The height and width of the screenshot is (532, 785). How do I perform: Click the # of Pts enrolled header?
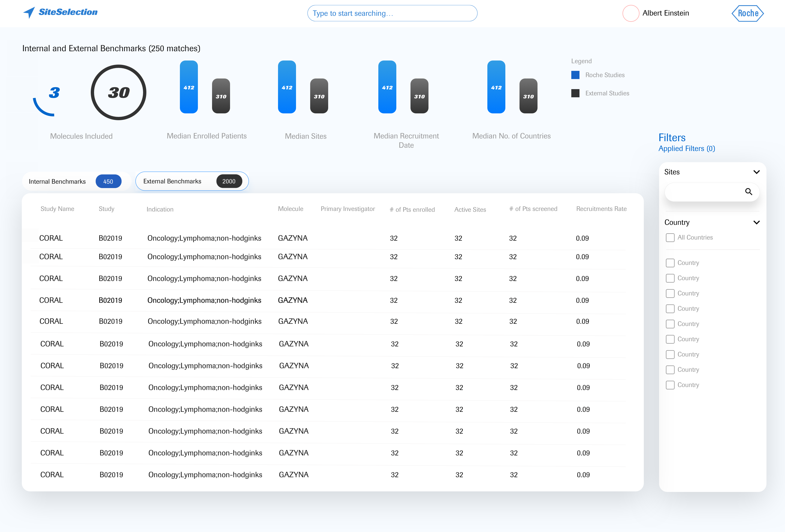[412, 209]
